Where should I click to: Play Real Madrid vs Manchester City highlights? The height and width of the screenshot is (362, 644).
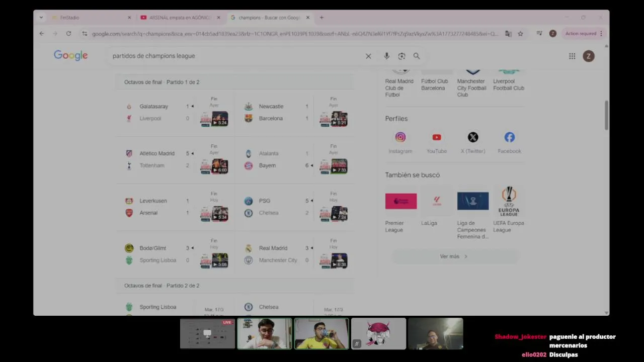334,261
